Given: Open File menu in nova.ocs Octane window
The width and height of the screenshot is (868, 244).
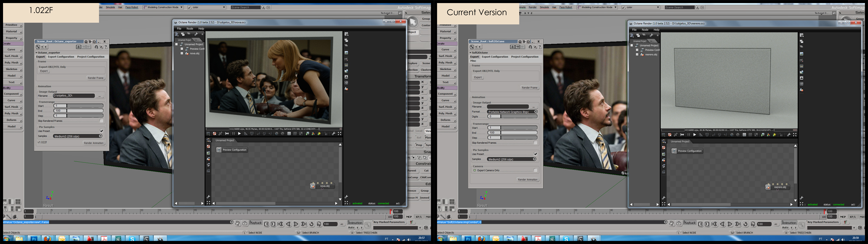Looking at the screenshot, I should pos(179,29).
